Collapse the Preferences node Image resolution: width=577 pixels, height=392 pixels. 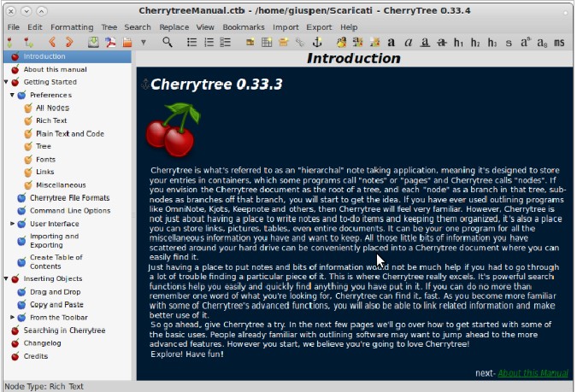coord(12,95)
